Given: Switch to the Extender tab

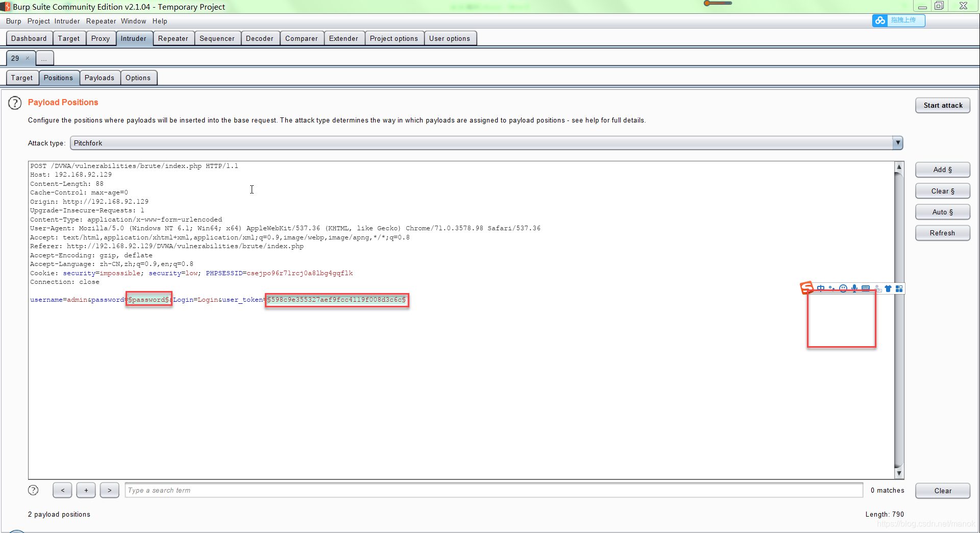Looking at the screenshot, I should [344, 38].
